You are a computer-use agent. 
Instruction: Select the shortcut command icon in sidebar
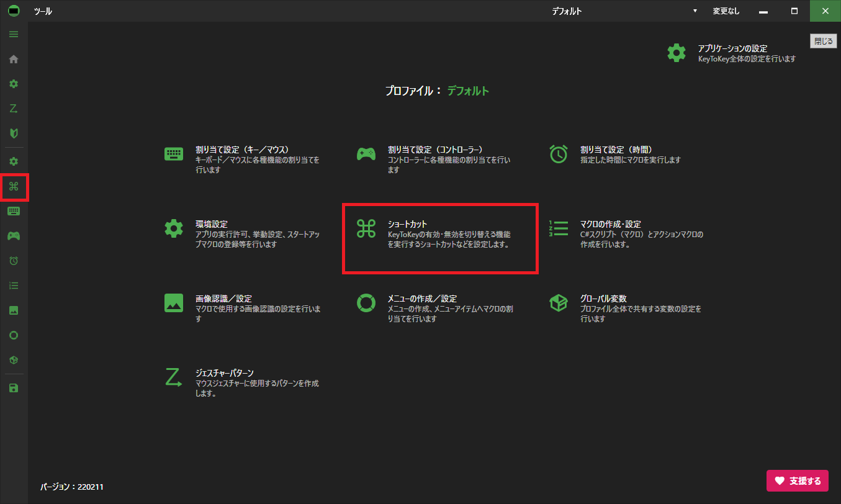click(x=14, y=186)
